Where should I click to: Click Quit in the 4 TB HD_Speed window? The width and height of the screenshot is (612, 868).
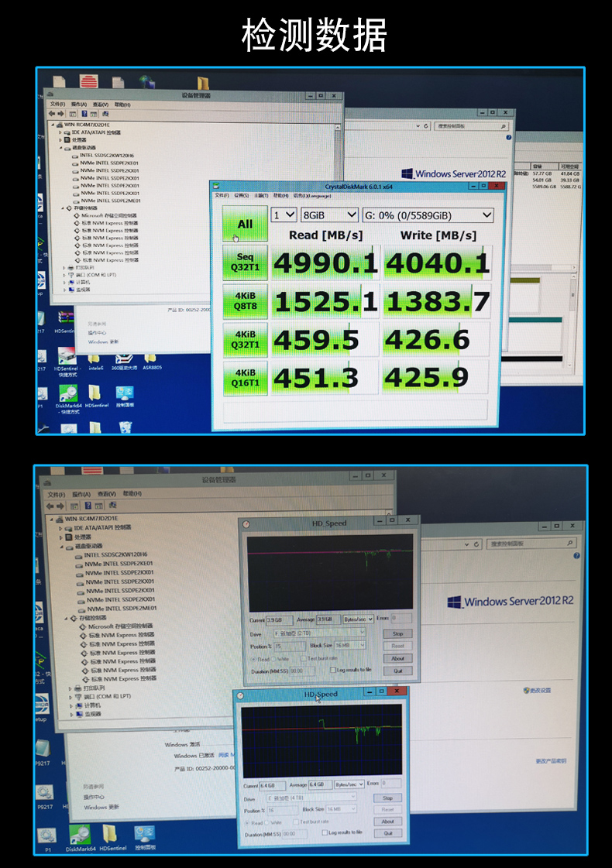387,834
